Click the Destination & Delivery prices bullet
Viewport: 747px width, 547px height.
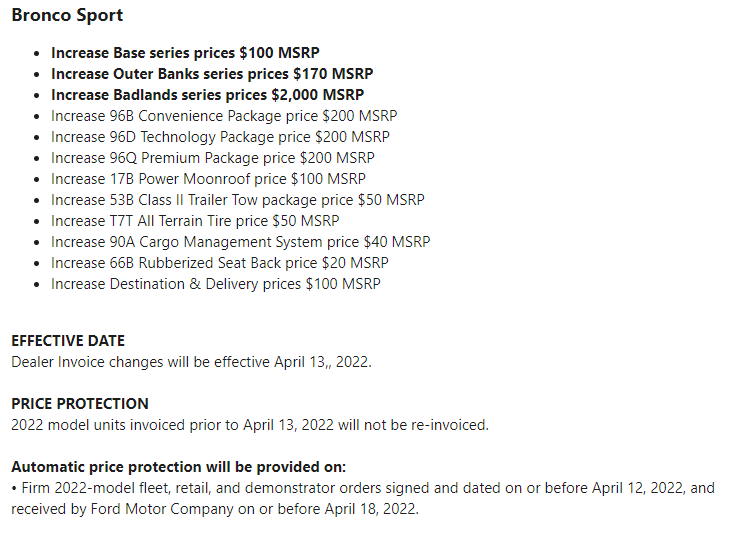point(216,284)
